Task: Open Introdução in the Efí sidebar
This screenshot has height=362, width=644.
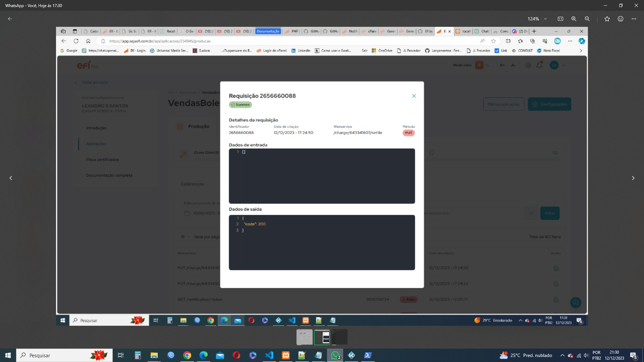Action: tap(96, 128)
